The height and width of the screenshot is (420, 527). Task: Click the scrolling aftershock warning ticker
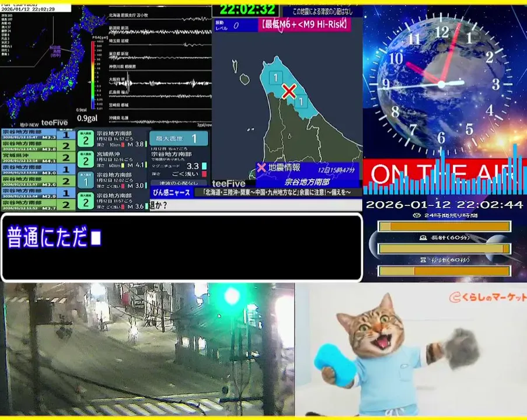coord(277,192)
